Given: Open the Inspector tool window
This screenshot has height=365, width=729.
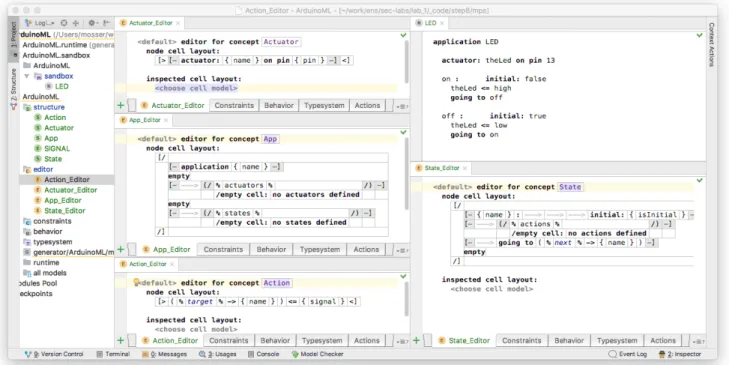Looking at the screenshot, I should [680, 354].
